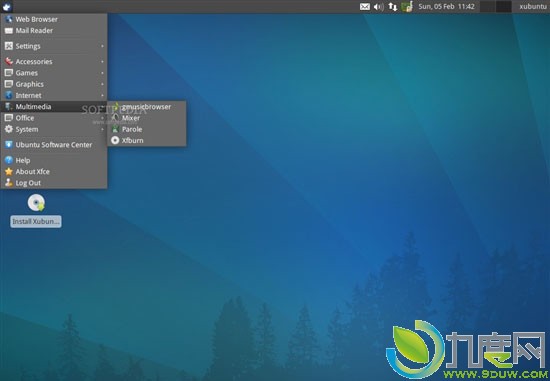Switch to second workspace in pager
The image size is (550, 381).
pos(503,6)
